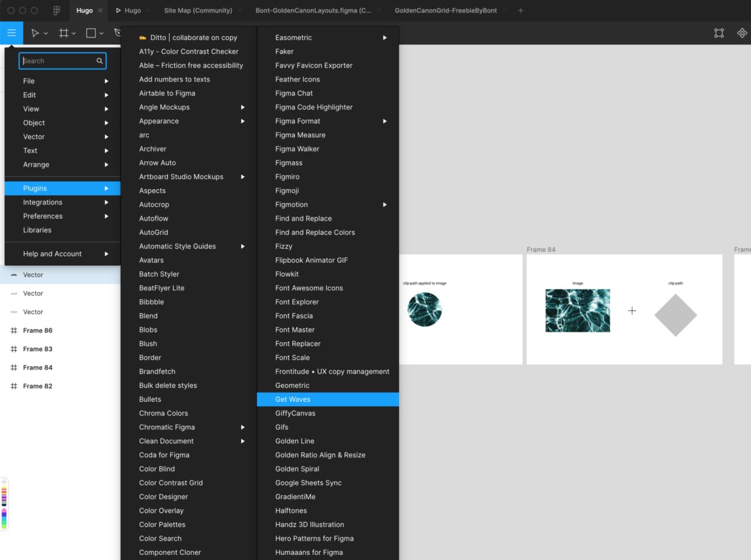
Task: Open Move tool options dropdown chevron
Action: point(46,34)
